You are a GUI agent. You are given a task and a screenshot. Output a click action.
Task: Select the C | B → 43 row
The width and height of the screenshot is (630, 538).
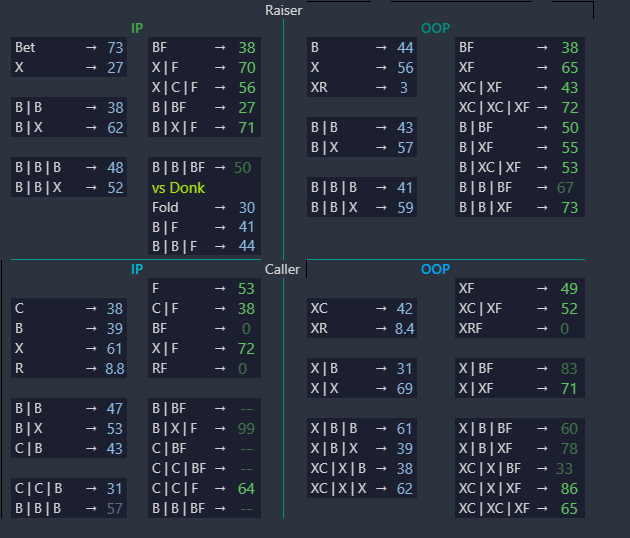pos(69,448)
